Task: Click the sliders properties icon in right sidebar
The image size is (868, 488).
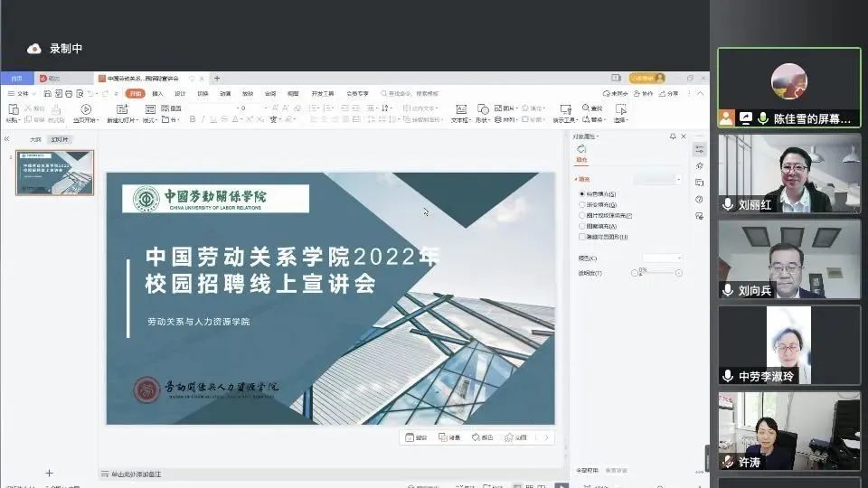Action: click(x=699, y=149)
